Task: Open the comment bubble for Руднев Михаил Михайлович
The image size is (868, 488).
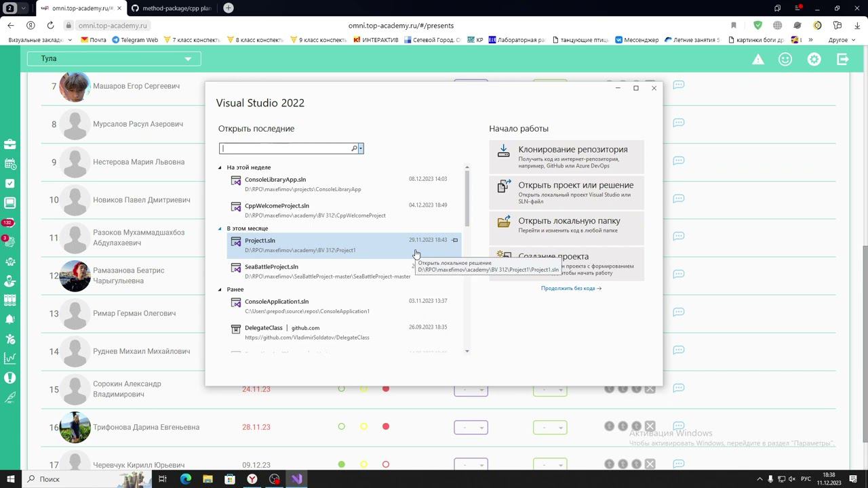Action: pyautogui.click(x=678, y=350)
